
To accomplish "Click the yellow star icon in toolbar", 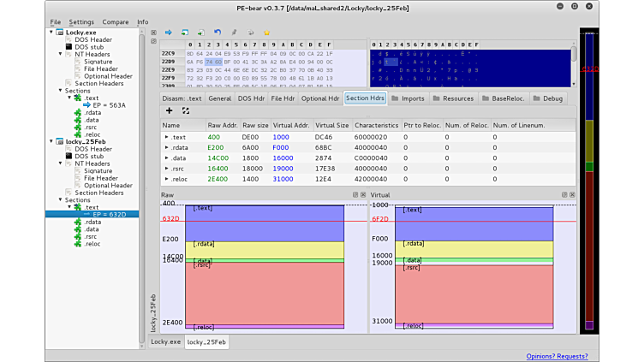I will pyautogui.click(x=266, y=33).
